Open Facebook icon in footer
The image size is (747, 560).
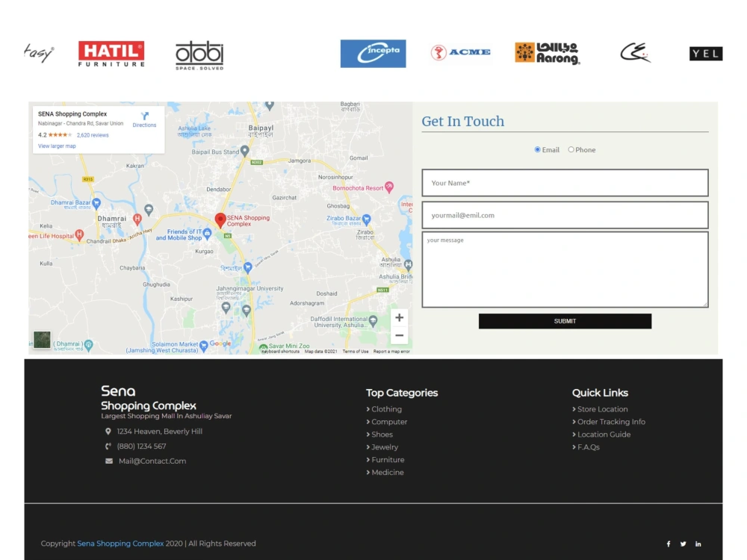(669, 544)
